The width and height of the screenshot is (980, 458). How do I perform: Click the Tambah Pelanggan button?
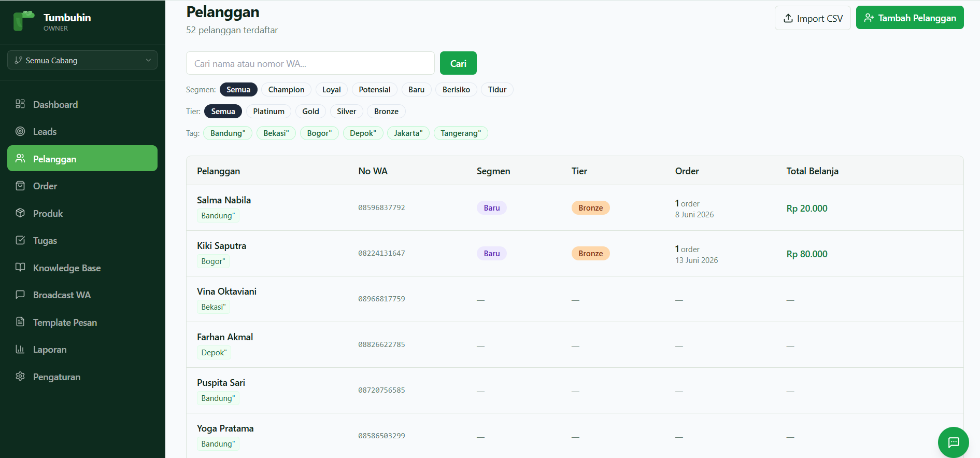pos(910,18)
